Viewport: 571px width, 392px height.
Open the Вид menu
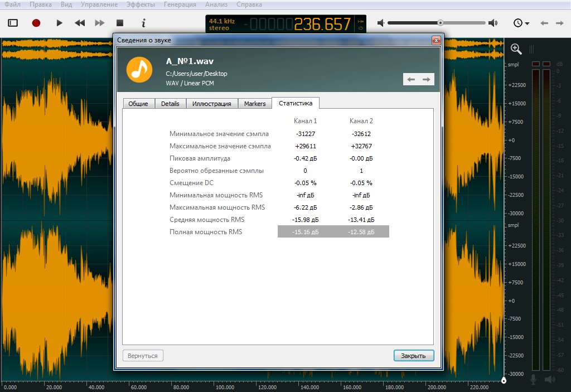pyautogui.click(x=66, y=4)
